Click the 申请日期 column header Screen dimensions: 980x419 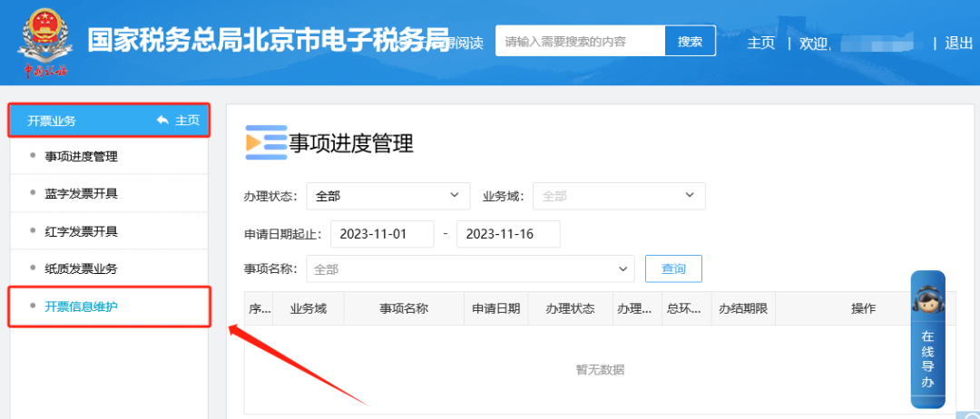click(496, 308)
